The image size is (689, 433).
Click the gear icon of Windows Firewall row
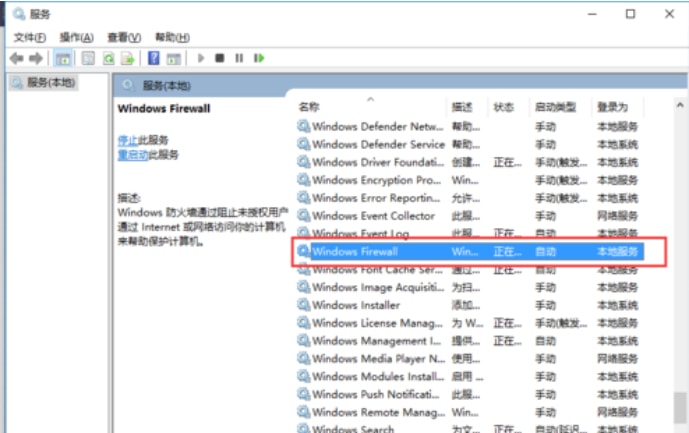pos(304,251)
